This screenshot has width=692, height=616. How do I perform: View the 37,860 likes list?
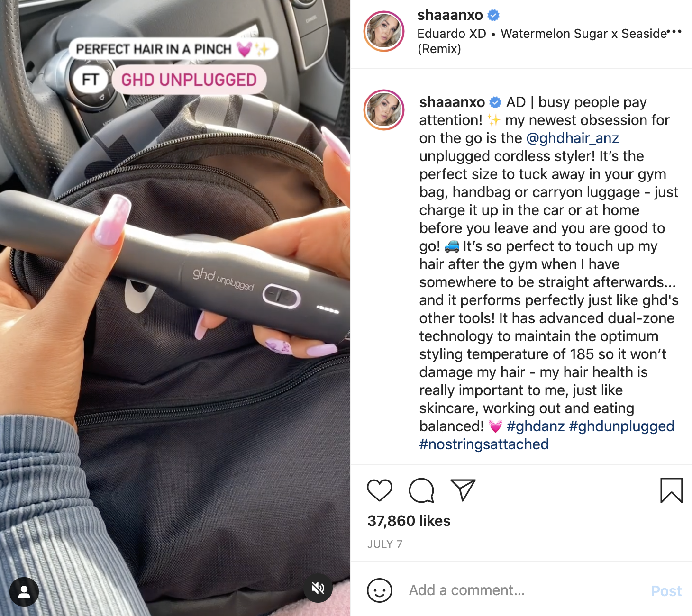(409, 521)
